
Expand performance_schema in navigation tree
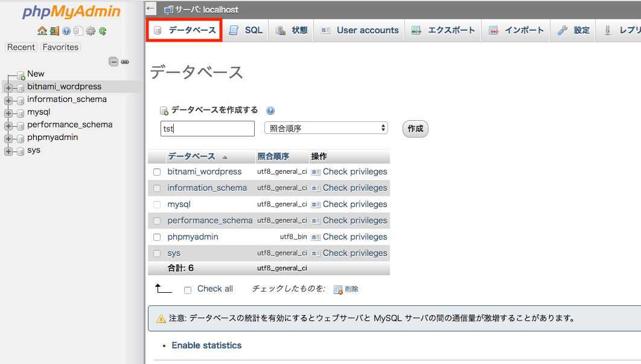pos(8,125)
